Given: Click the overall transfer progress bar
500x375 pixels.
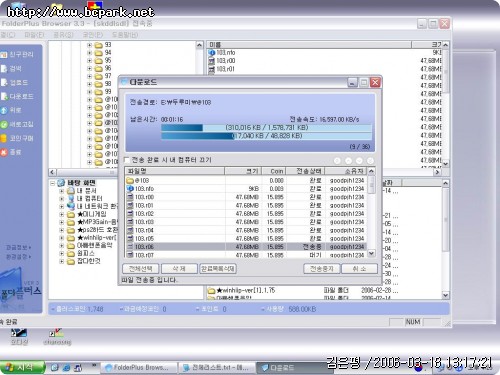Looking at the screenshot, I should pyautogui.click(x=266, y=128).
